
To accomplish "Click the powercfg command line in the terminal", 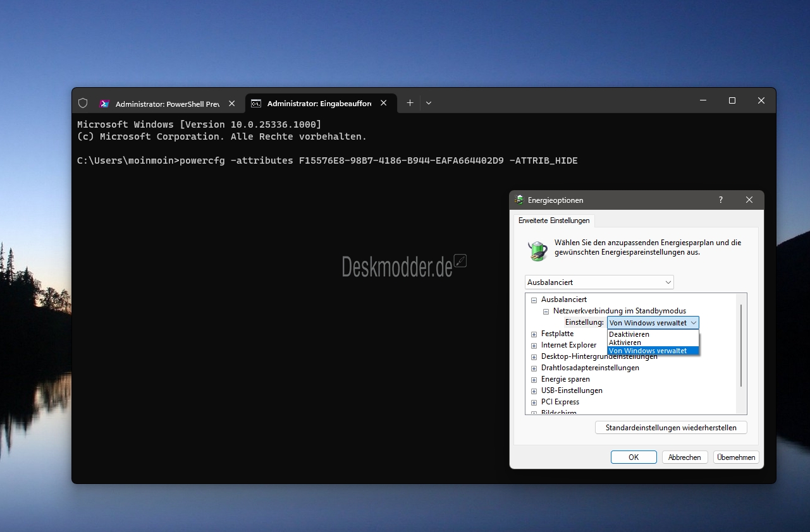I will click(x=328, y=160).
